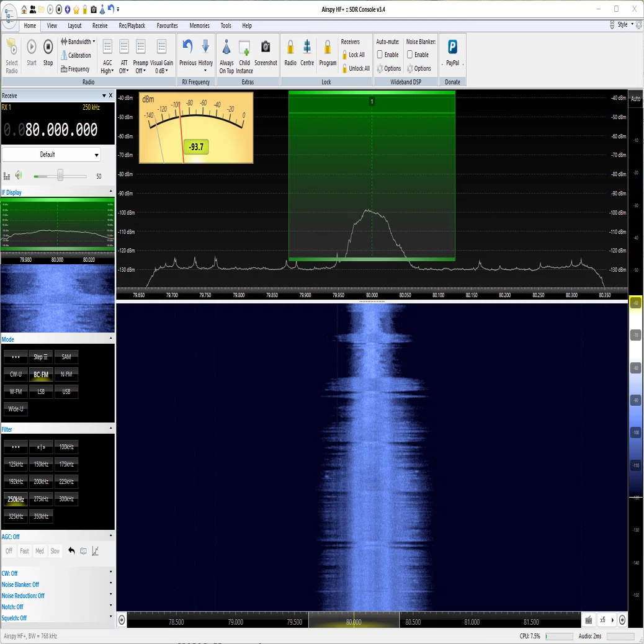
Task: Click the audio levels icon near volume
Action: click(x=7, y=176)
